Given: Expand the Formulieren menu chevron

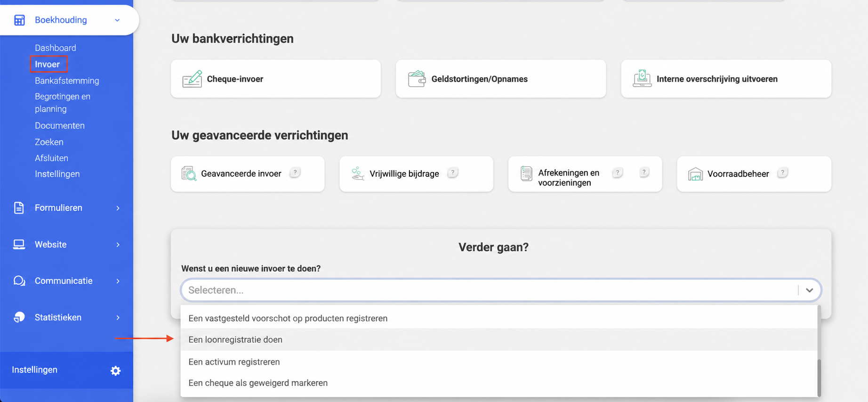Looking at the screenshot, I should coord(118,208).
